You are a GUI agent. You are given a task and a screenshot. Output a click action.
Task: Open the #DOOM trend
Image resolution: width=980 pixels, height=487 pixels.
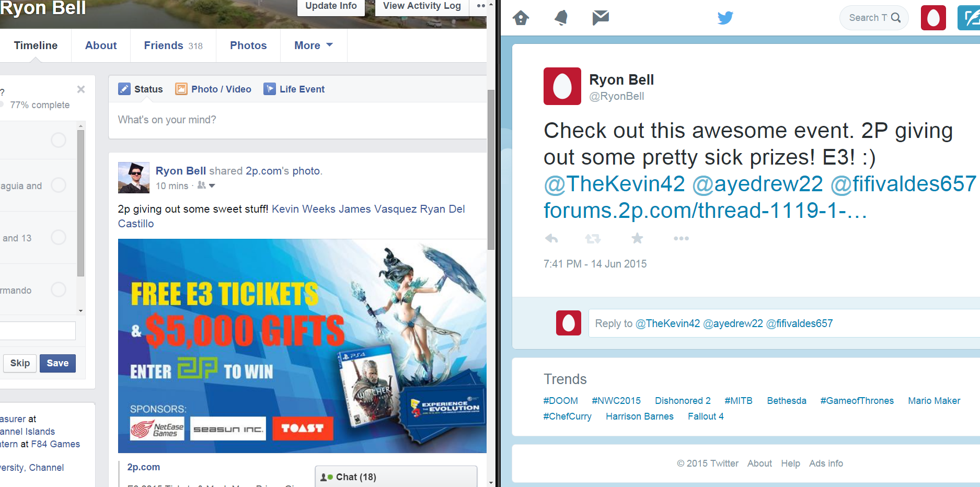[560, 401]
